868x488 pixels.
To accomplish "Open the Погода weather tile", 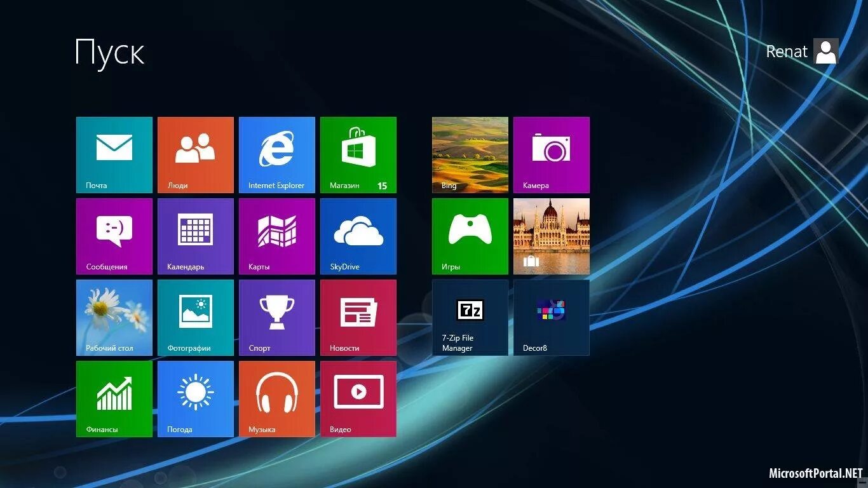I will point(196,399).
